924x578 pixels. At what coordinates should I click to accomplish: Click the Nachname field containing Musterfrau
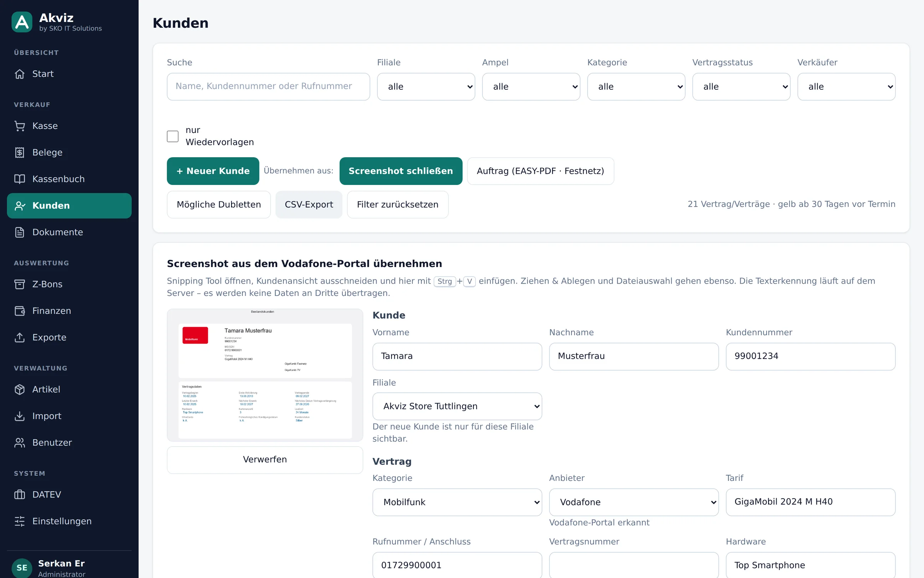[x=634, y=356]
